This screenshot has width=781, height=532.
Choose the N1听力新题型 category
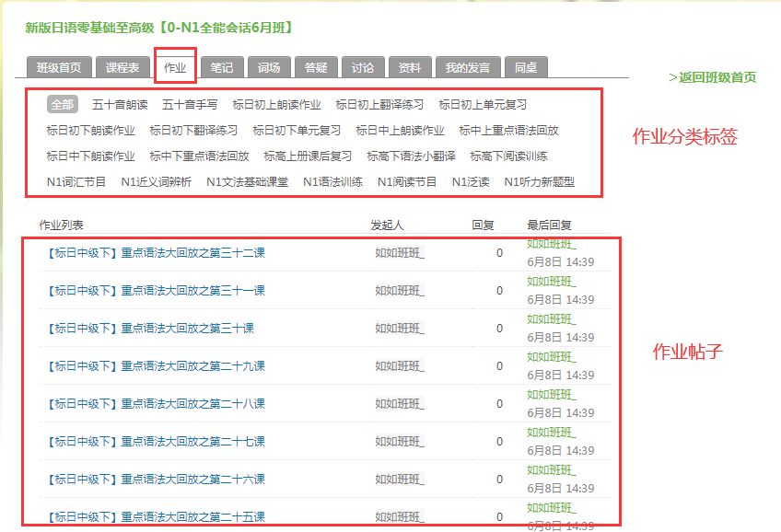point(539,182)
